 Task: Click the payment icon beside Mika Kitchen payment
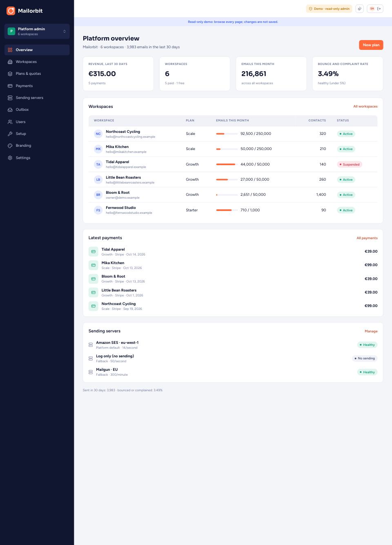(x=93, y=265)
